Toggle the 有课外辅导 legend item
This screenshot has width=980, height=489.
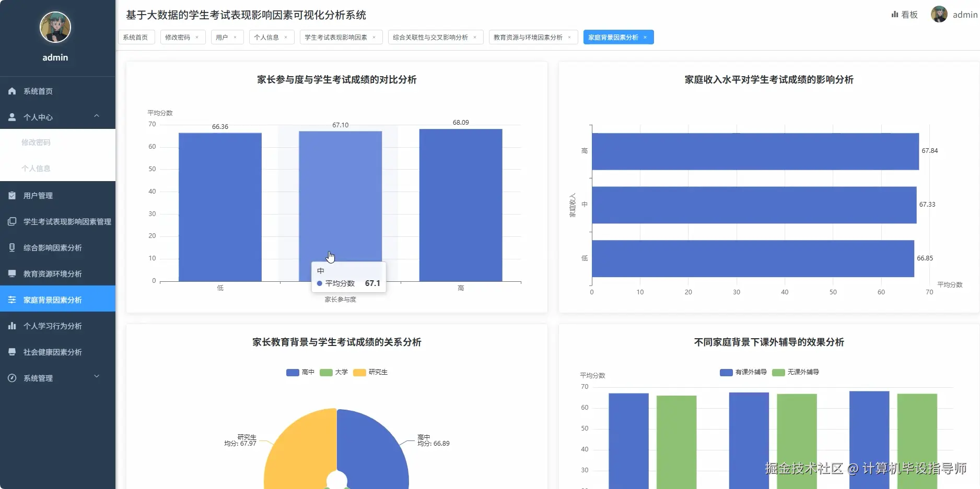tap(743, 372)
